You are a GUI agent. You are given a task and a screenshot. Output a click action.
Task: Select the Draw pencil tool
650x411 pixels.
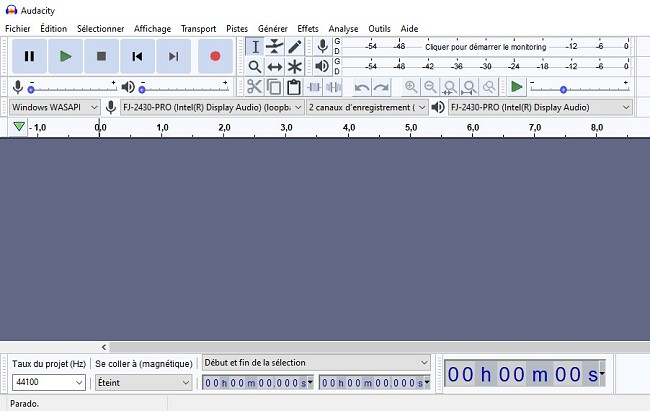[x=294, y=46]
